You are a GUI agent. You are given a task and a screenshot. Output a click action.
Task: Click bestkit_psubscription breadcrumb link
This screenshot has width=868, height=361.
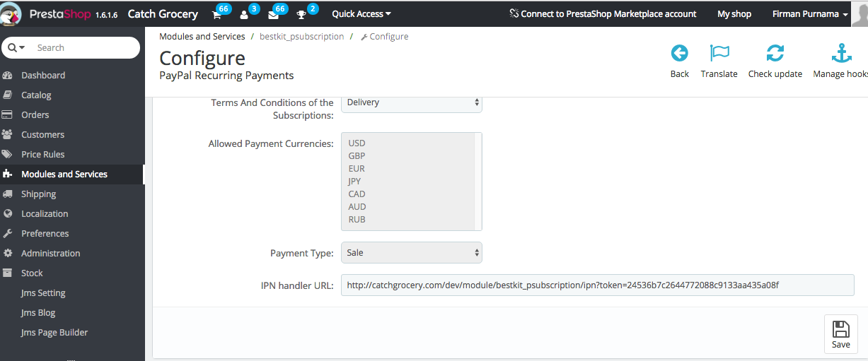302,36
